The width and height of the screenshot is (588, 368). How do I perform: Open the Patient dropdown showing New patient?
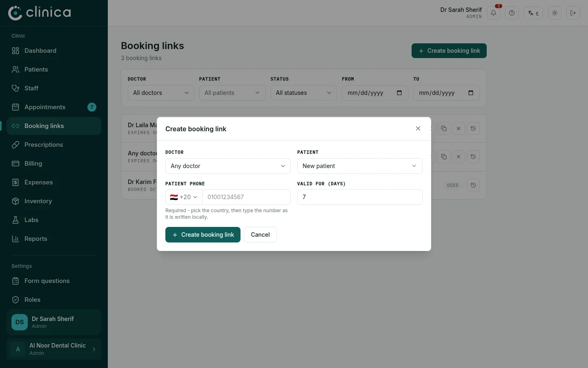click(x=360, y=166)
